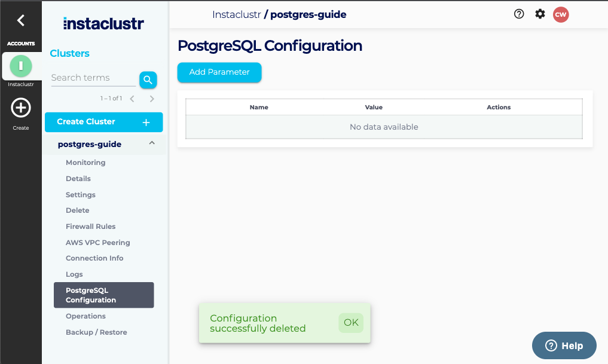Click the cluster search magnifier button

tap(148, 79)
